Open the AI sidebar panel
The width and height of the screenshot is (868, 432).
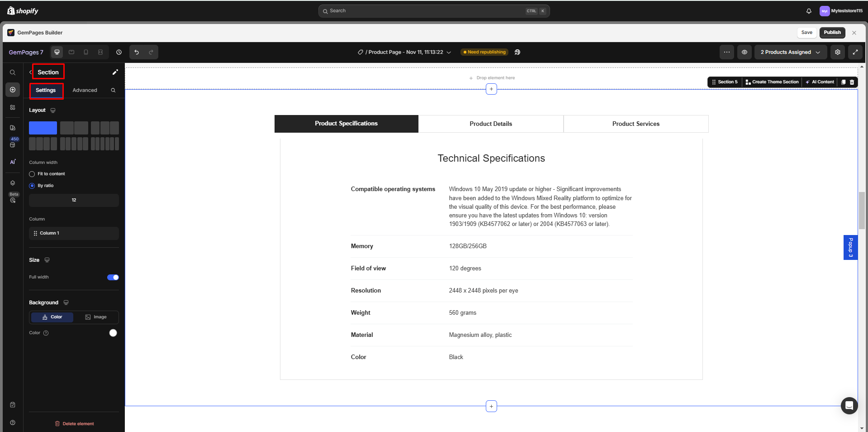point(13,161)
